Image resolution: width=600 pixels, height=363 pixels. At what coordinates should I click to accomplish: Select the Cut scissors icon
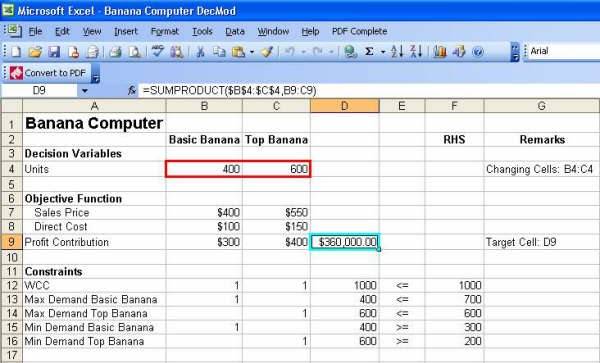[200, 51]
